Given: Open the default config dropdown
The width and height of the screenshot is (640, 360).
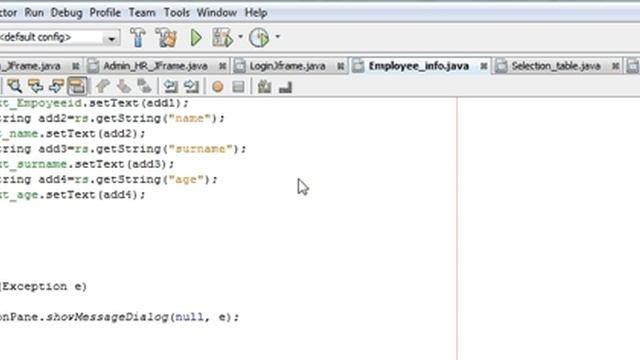Looking at the screenshot, I should pyautogui.click(x=111, y=38).
